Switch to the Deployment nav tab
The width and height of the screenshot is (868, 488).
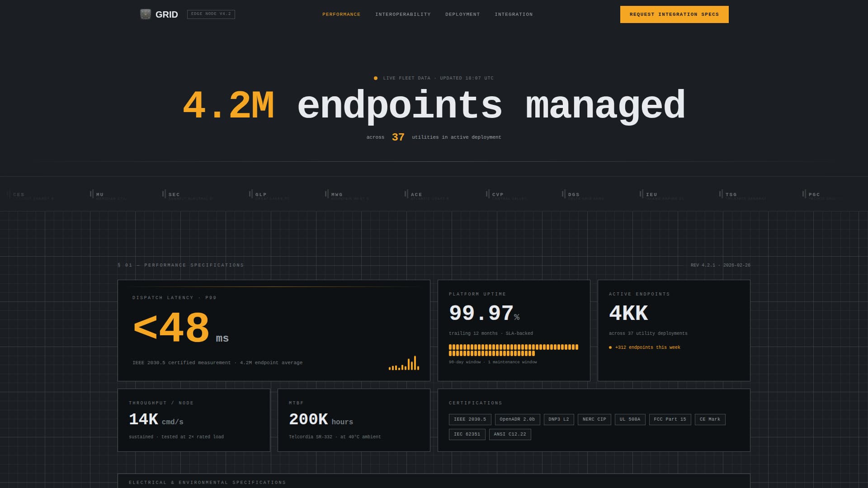(462, 14)
